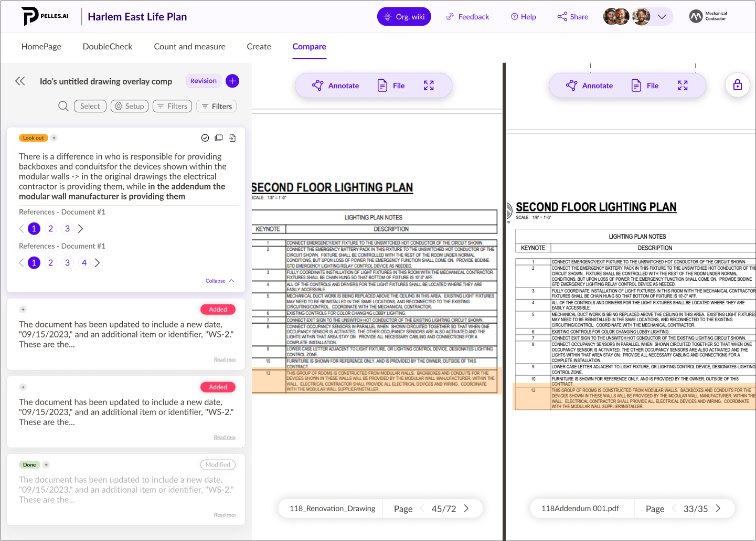The image size is (756, 541).
Task: Select reference 2 in first Document #1 row
Action: [x=51, y=229]
